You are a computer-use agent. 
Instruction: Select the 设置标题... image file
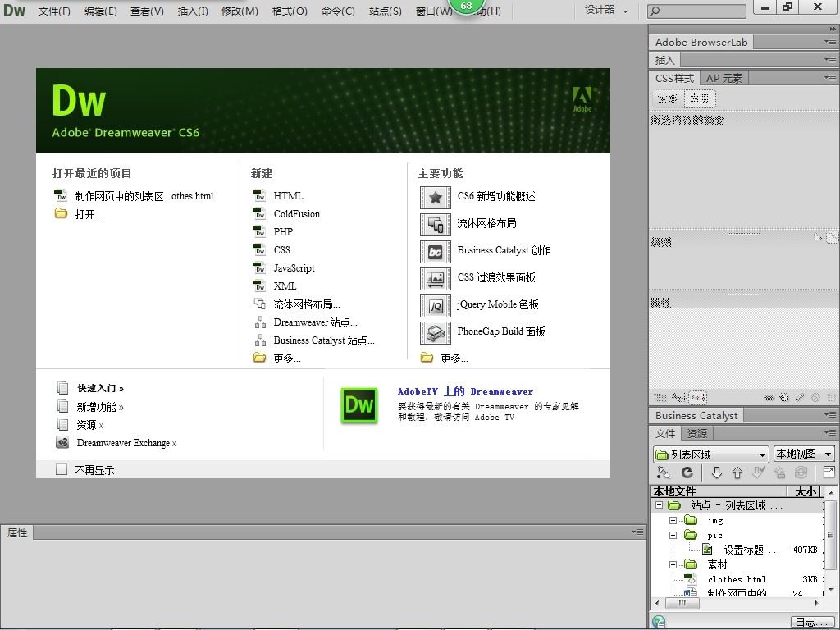click(750, 550)
